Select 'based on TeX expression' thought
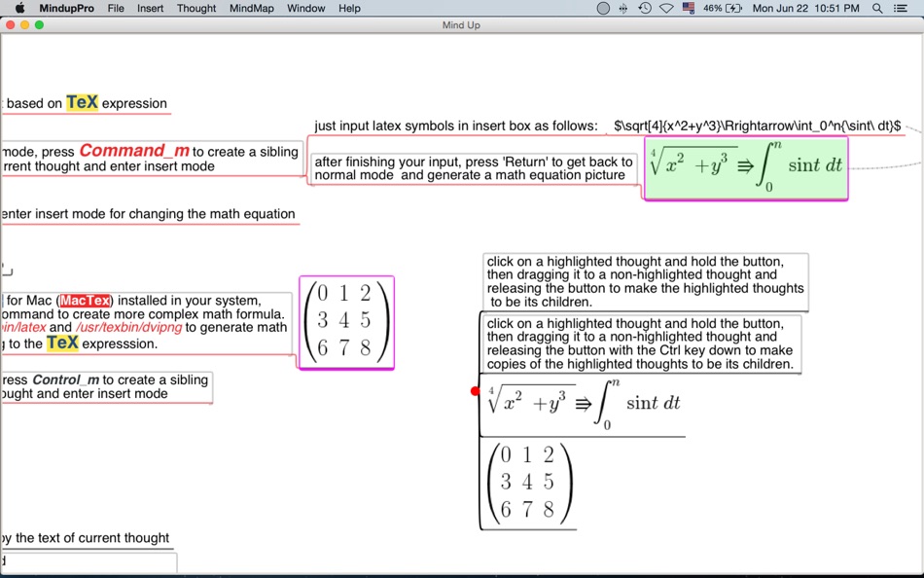Screen dimensions: 924x578 86,103
